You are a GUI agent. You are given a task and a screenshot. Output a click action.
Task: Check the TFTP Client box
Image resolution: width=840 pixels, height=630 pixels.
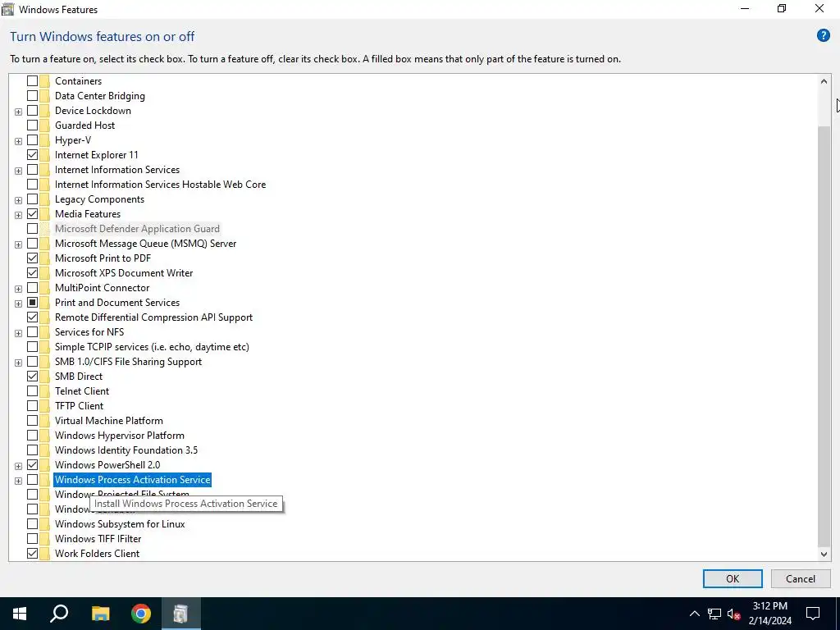(32, 406)
